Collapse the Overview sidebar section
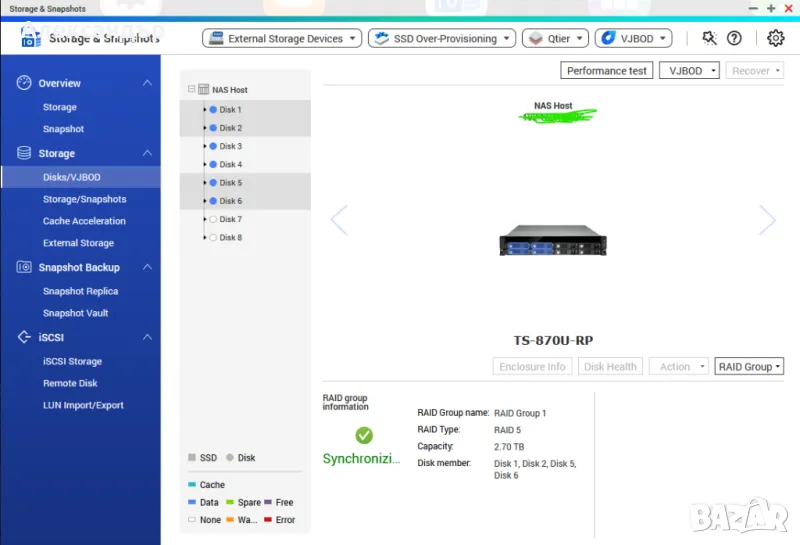The image size is (800, 545). click(147, 83)
